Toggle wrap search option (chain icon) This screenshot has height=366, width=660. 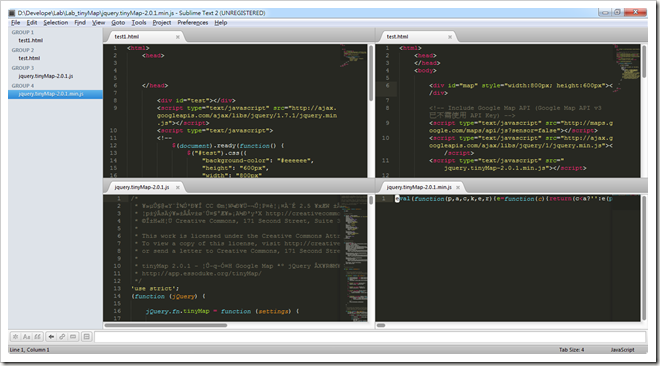coord(62,337)
